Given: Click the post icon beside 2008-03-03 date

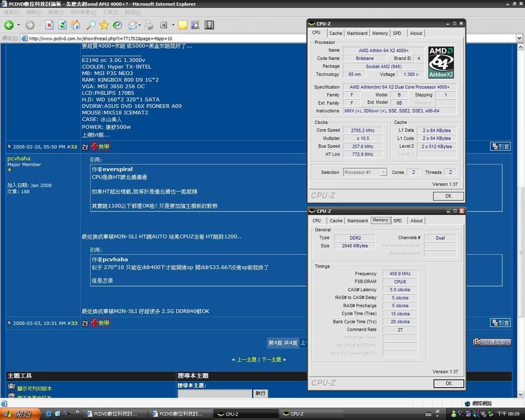Looking at the screenshot, I should (x=9, y=323).
